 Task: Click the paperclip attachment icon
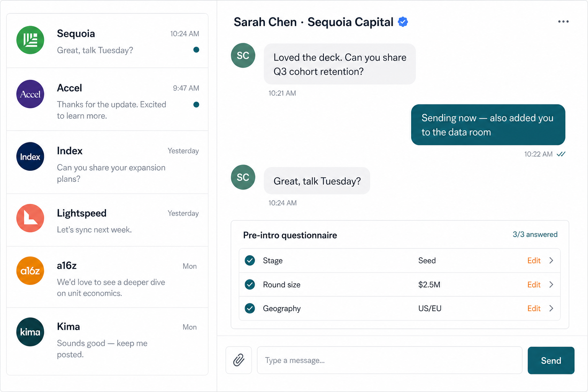click(238, 360)
